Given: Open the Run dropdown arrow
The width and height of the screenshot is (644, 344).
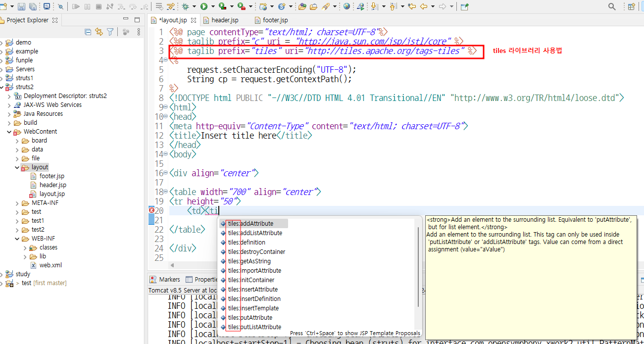Looking at the screenshot, I should click(213, 6).
